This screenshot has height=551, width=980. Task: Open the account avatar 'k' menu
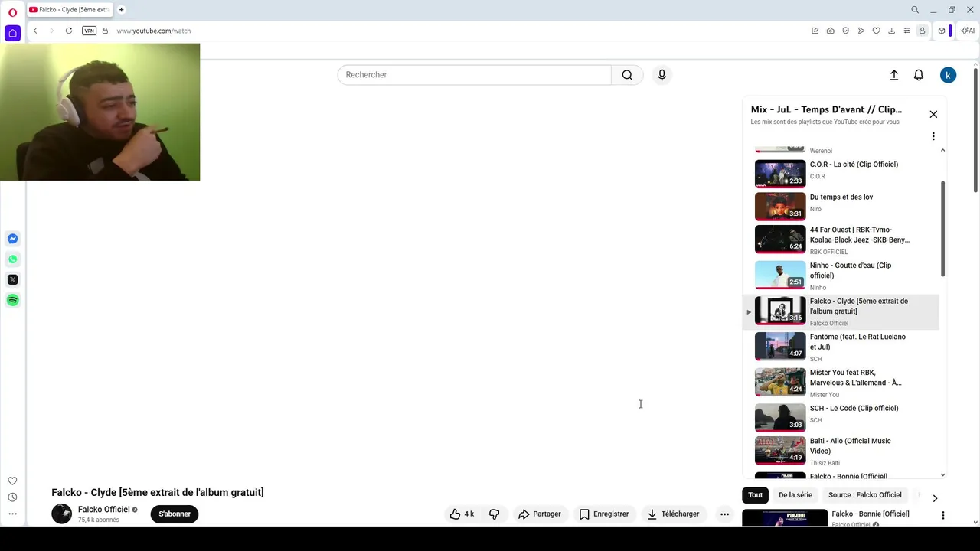click(x=948, y=75)
